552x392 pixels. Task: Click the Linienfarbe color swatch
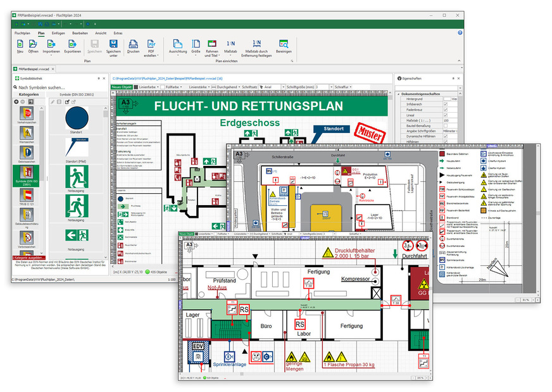coord(136,87)
